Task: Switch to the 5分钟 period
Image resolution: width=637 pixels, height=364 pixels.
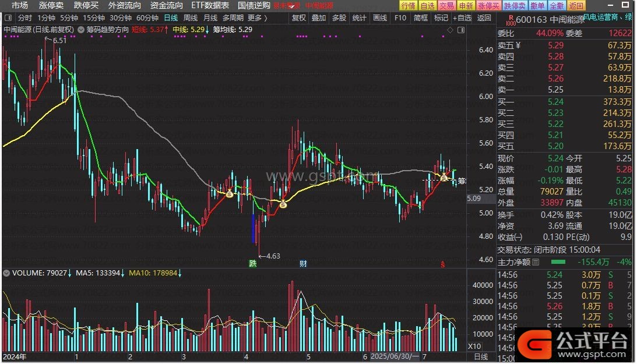Action: tap(69, 18)
